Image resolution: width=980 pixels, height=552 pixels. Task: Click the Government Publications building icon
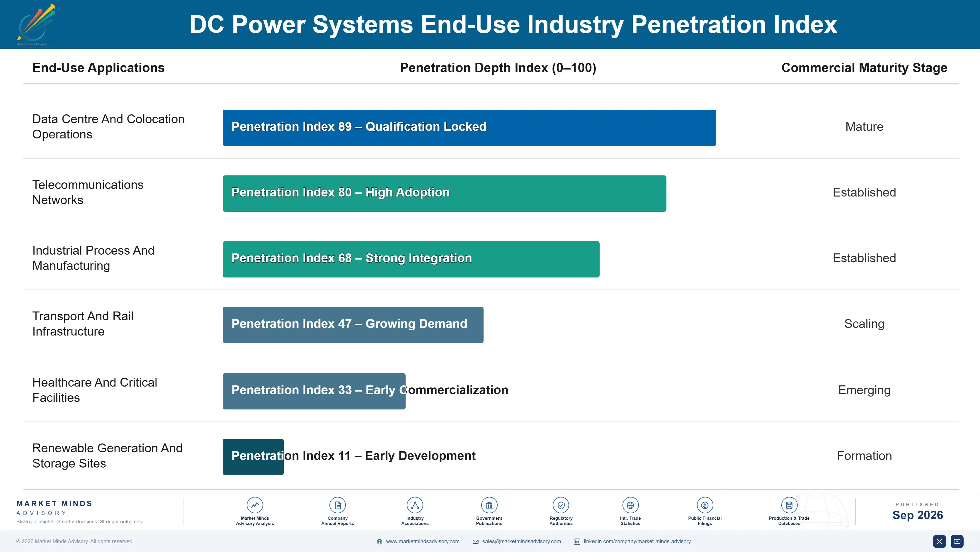click(489, 505)
